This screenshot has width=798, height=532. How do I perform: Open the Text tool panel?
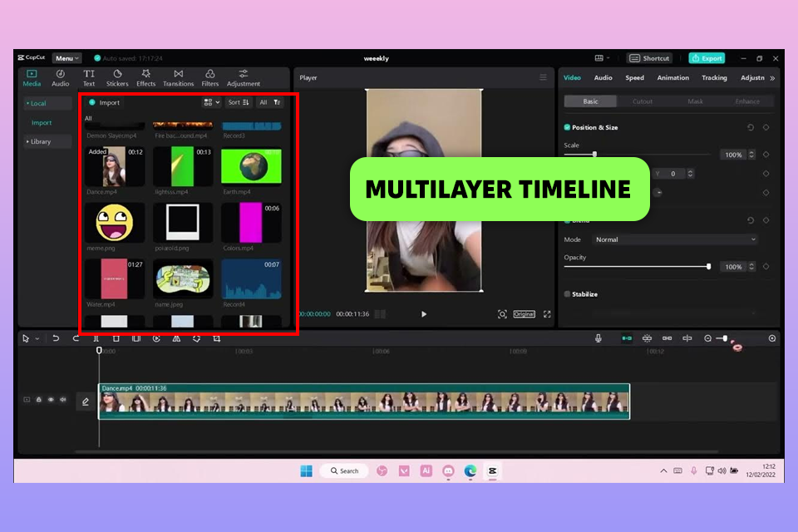[89, 78]
